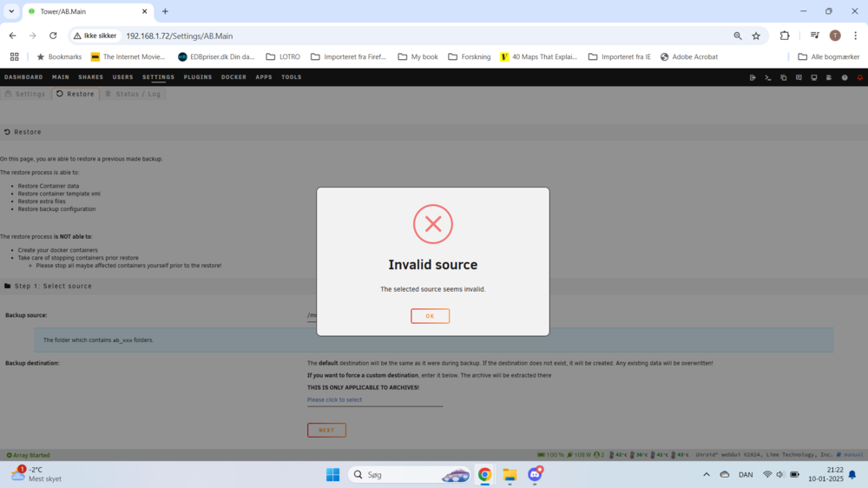Switch to the Settings tab
This screenshot has height=488, width=868.
[x=25, y=94]
